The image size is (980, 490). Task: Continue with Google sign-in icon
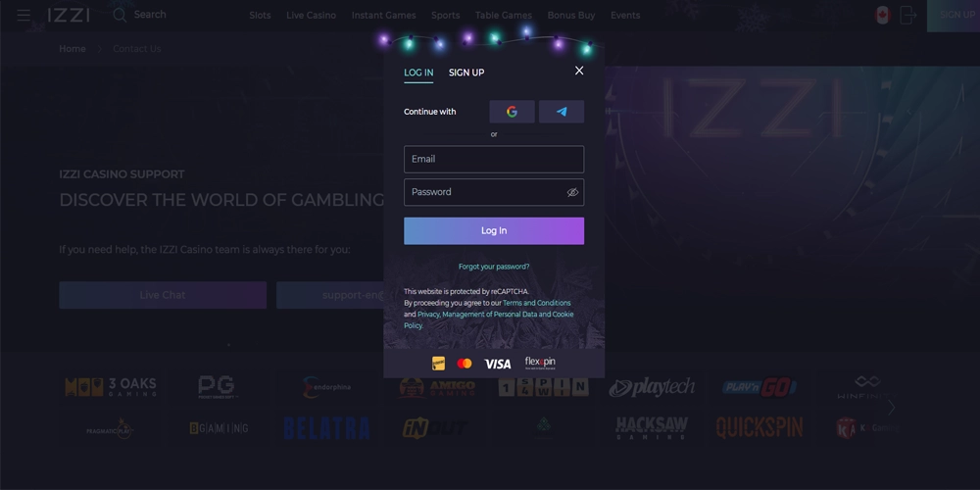512,112
